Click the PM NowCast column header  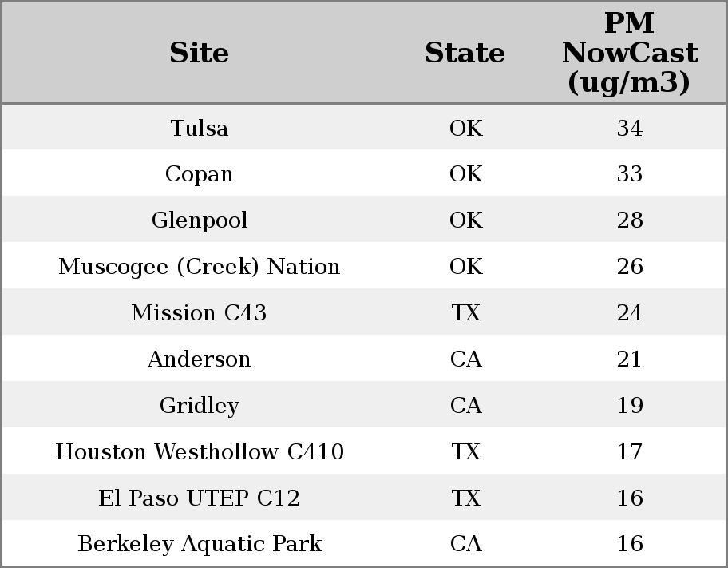click(x=629, y=53)
